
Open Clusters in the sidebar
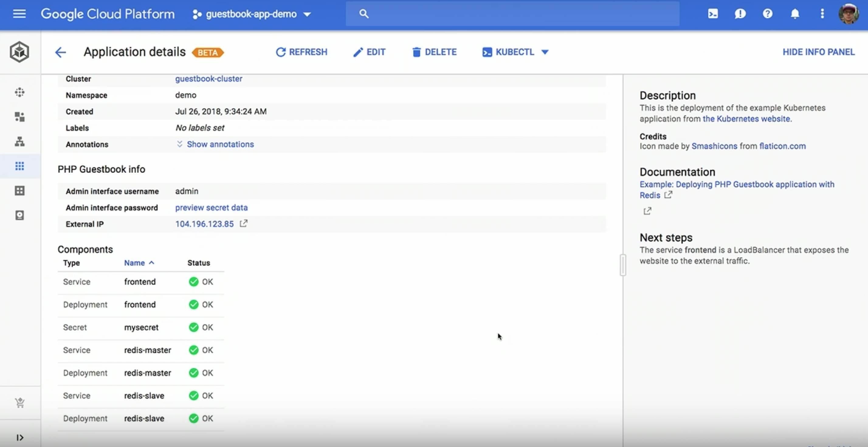(19, 92)
